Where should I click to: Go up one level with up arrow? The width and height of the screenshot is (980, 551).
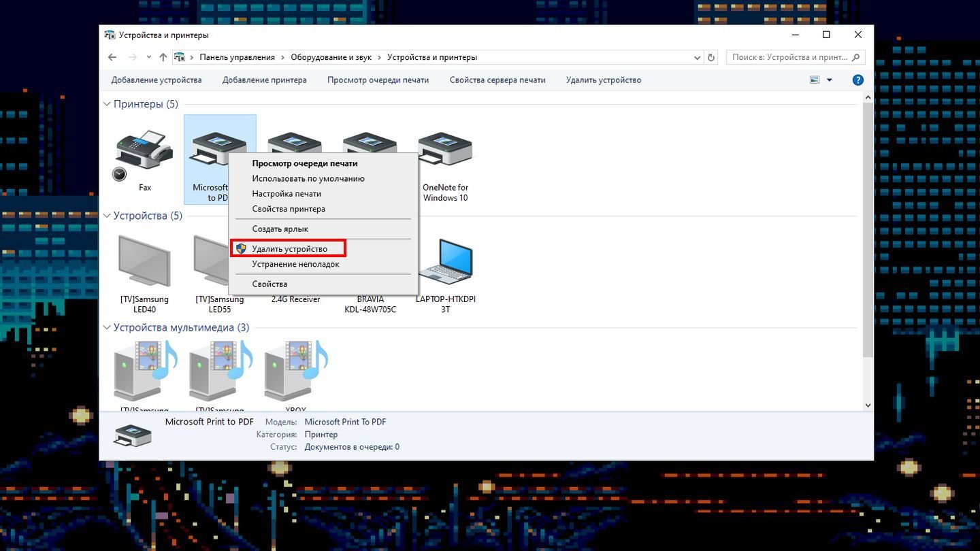[163, 57]
